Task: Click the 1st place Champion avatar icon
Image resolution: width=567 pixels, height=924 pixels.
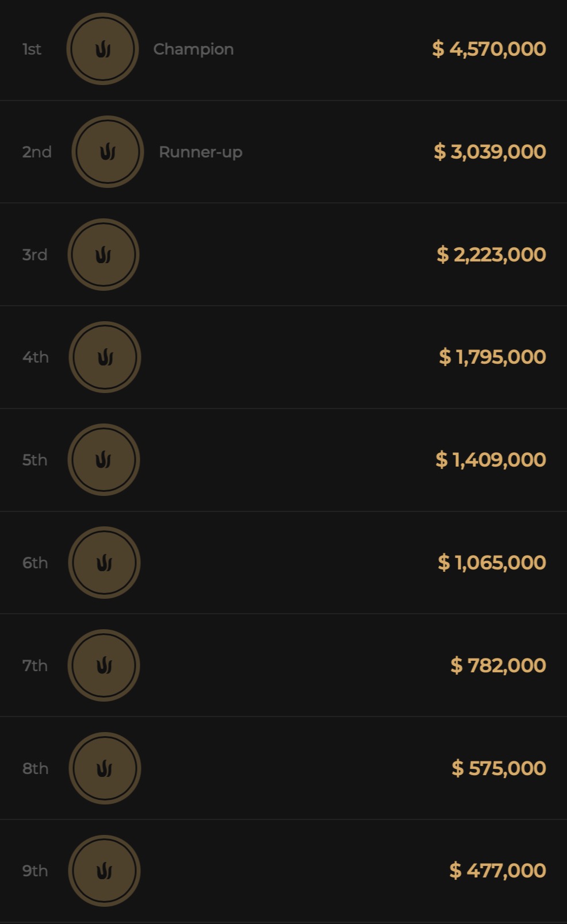Action: [x=102, y=49]
